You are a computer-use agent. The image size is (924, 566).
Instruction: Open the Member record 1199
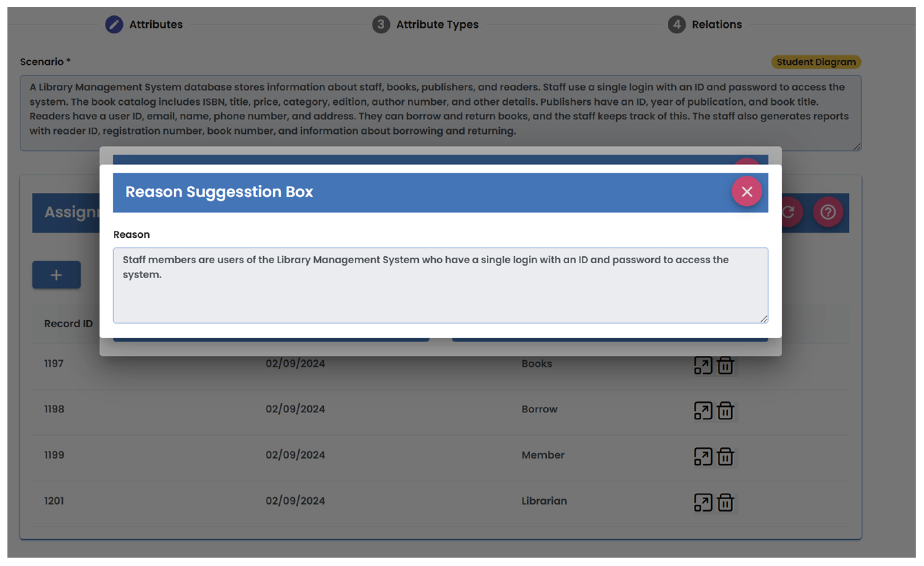[x=703, y=456]
